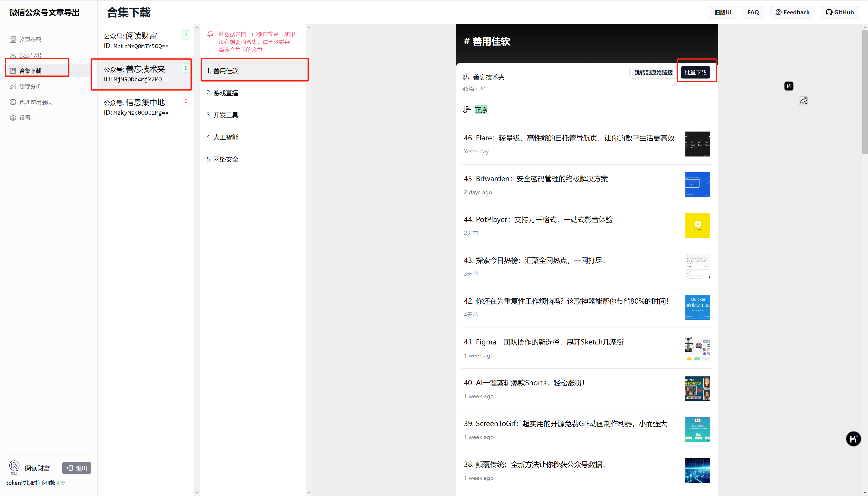Open article 39 about ScreenToGif

point(587,430)
